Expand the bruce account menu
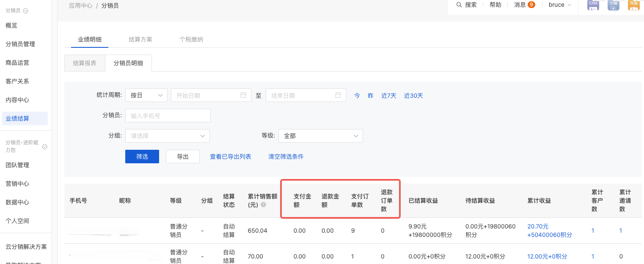 [560, 5]
